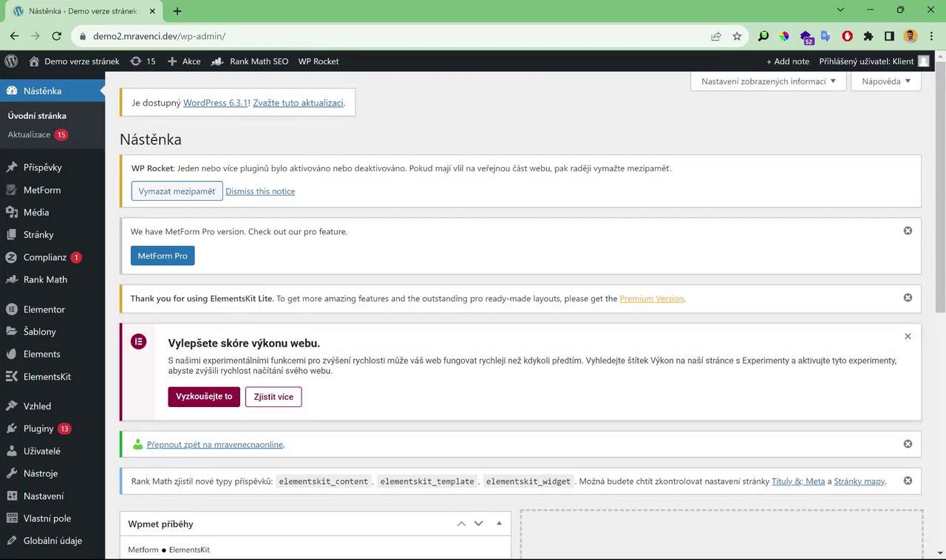Click the Rank Math SEO admin bar item
The height and width of the screenshot is (560, 946).
[x=250, y=61]
